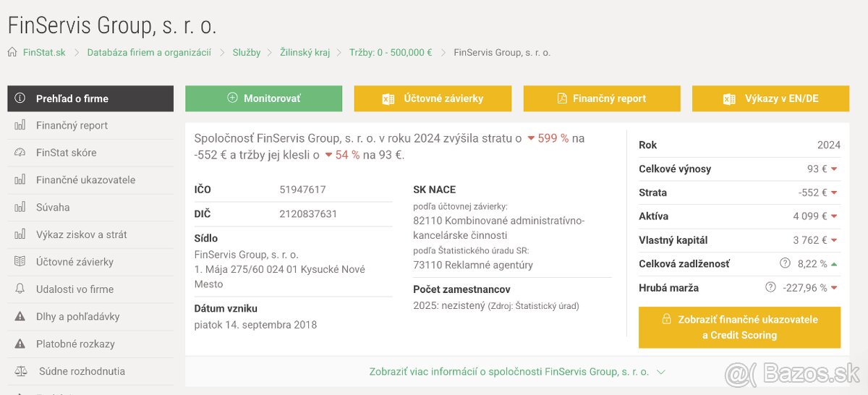Click lock icon on Credit Scoring button
Image resolution: width=868 pixels, height=395 pixels.
coord(667,319)
